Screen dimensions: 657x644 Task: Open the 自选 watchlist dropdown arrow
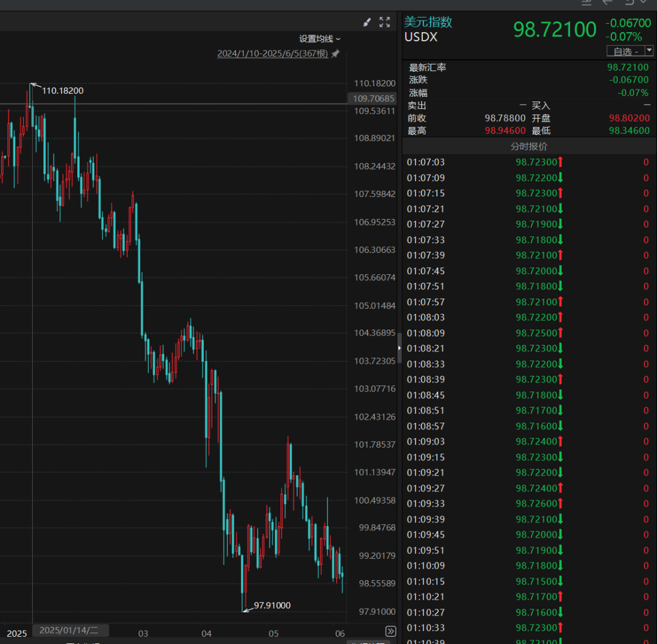pyautogui.click(x=649, y=50)
